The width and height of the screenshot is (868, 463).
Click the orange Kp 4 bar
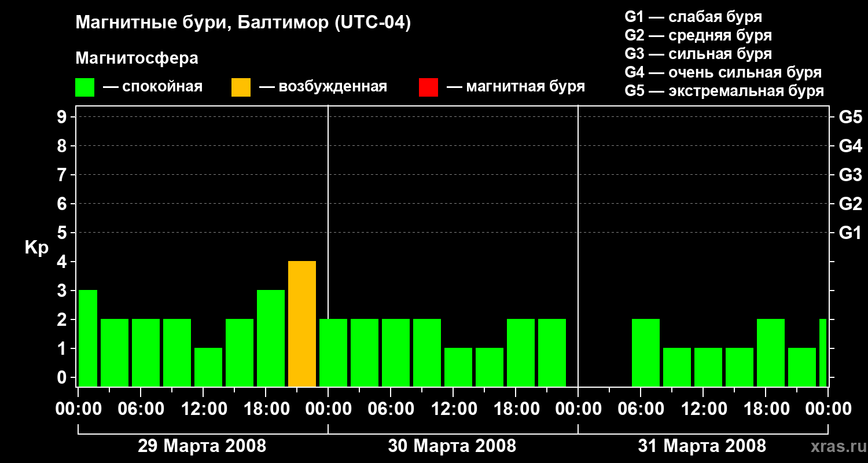point(302,324)
